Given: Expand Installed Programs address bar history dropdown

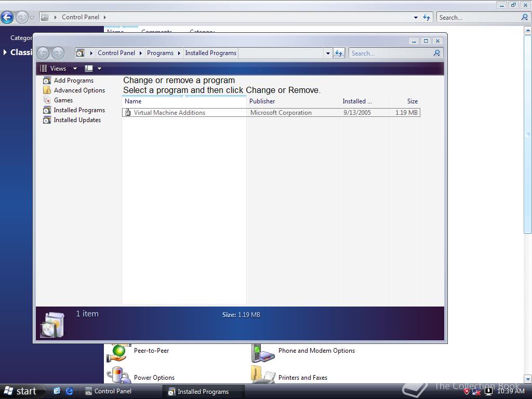Looking at the screenshot, I should (x=328, y=54).
